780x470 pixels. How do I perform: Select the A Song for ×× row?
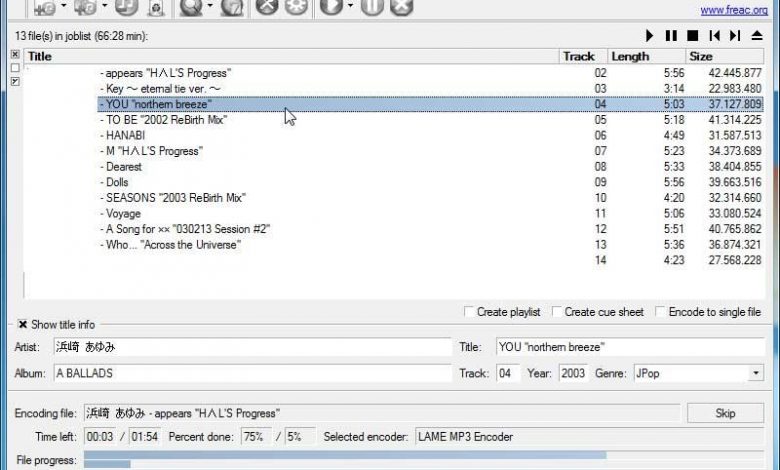[430, 229]
